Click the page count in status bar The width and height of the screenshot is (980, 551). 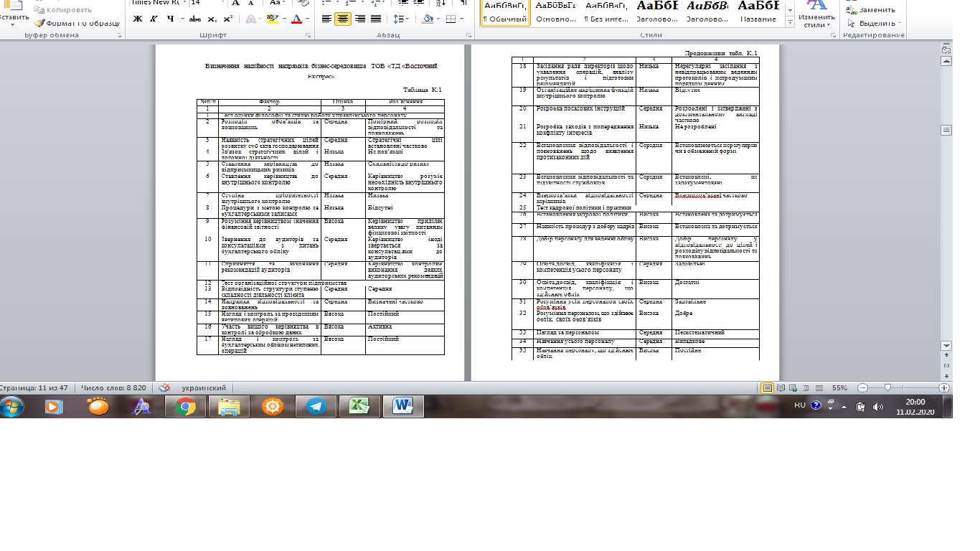[x=35, y=387]
